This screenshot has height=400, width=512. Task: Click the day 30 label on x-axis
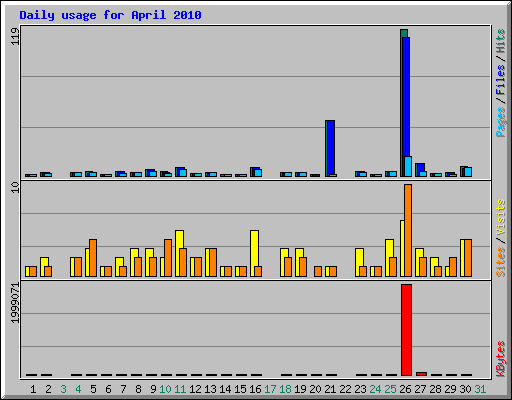tap(465, 389)
